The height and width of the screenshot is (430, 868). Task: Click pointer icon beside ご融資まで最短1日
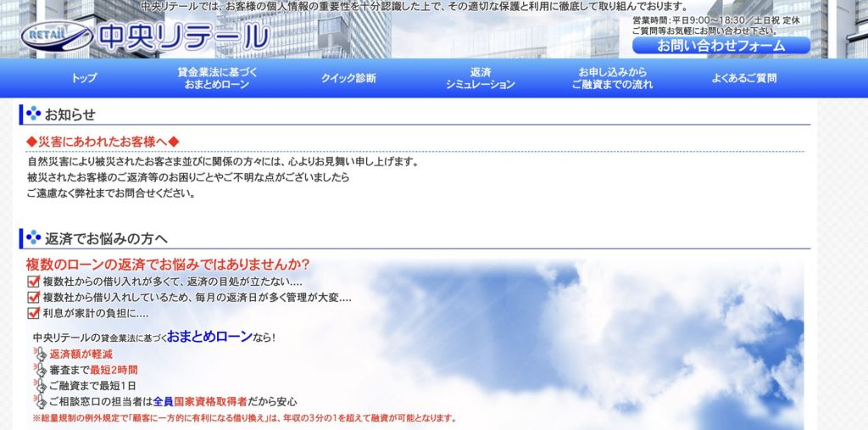[x=39, y=385]
